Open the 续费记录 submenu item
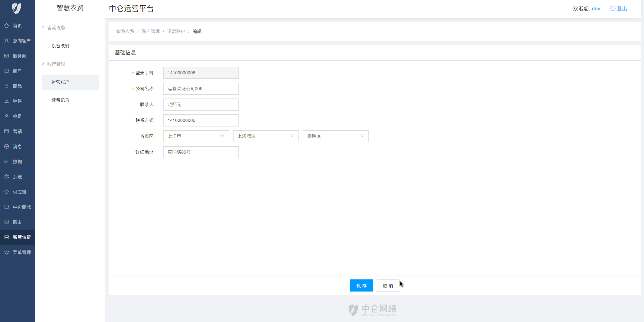The image size is (644, 322). pyautogui.click(x=60, y=100)
